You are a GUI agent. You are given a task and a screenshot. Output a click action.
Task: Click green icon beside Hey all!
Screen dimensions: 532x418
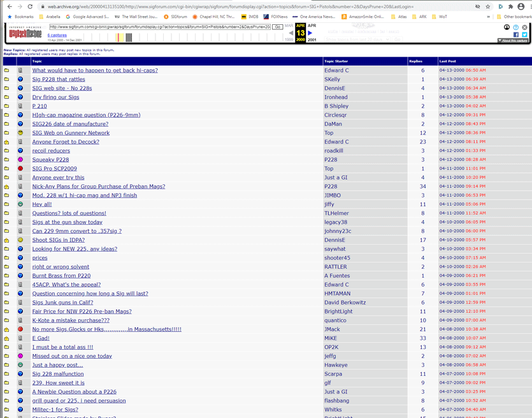(x=20, y=204)
